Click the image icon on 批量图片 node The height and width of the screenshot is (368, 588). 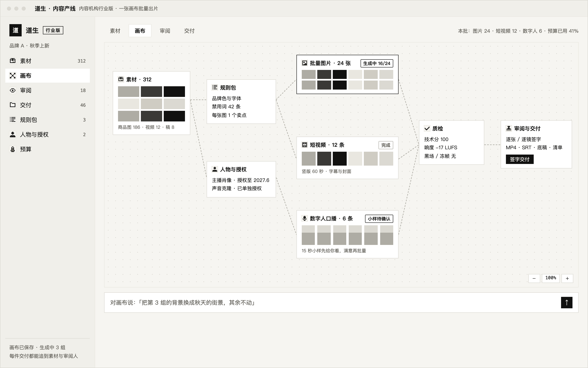coord(304,63)
